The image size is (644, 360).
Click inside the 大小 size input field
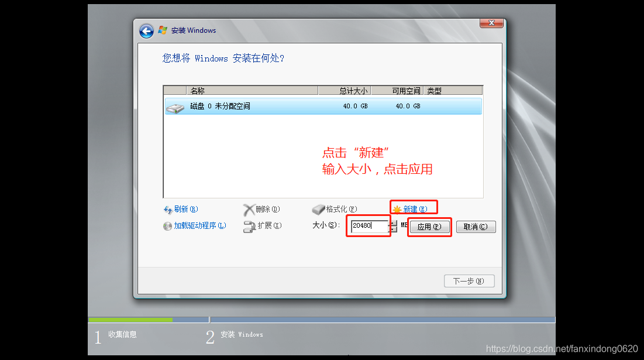pos(367,227)
